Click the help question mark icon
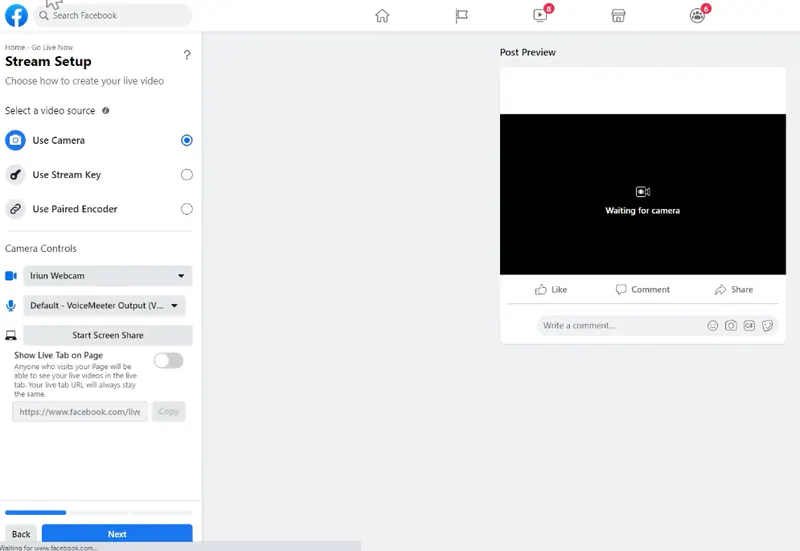 point(187,55)
